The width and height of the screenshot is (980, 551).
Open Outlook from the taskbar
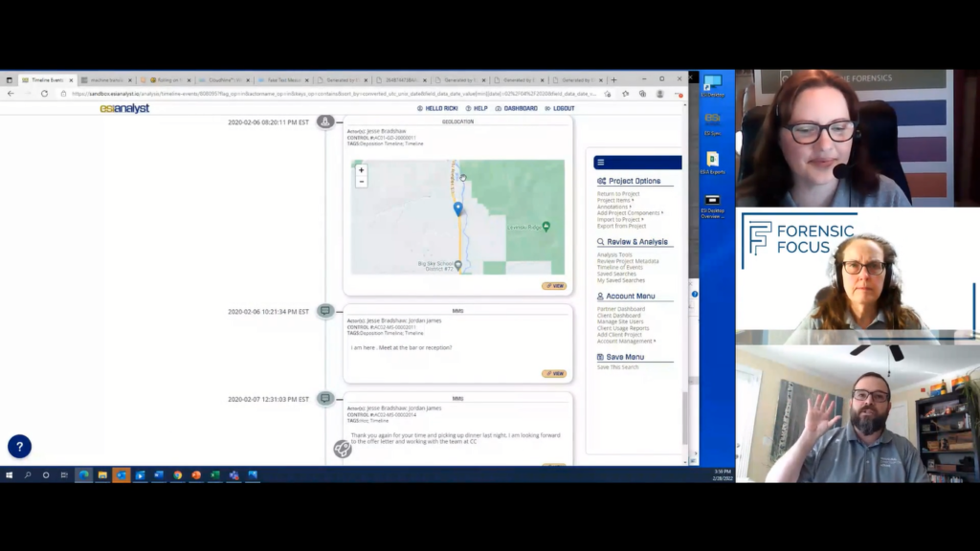click(122, 475)
